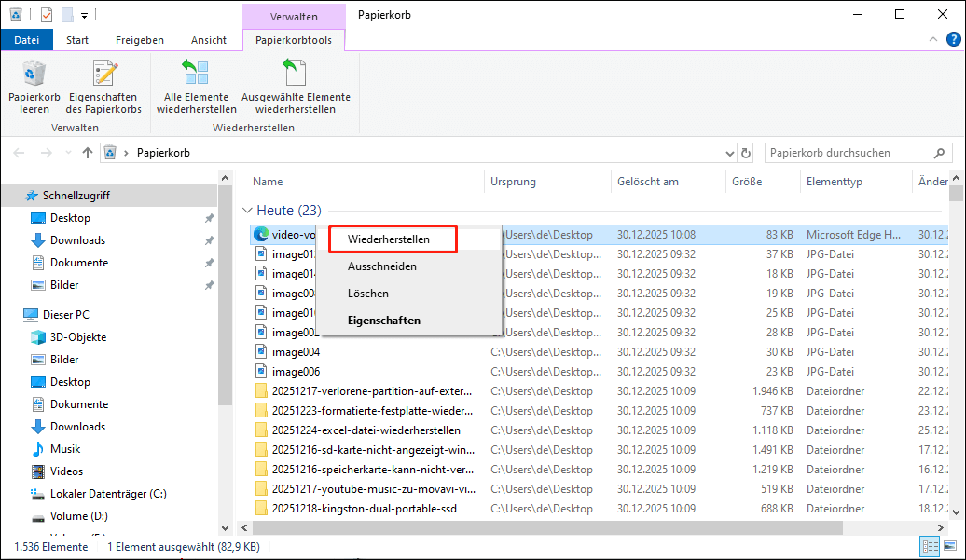Click horizontal scrollbar of file list
The width and height of the screenshot is (966, 560).
point(547,528)
